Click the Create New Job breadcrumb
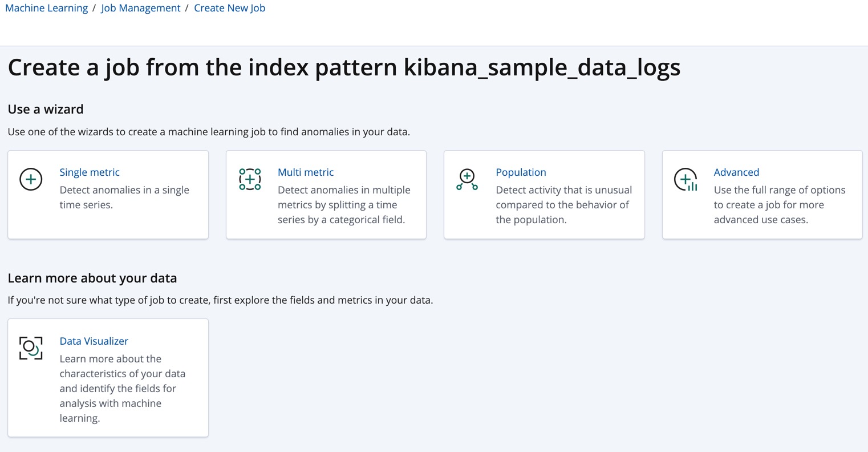 coord(229,8)
